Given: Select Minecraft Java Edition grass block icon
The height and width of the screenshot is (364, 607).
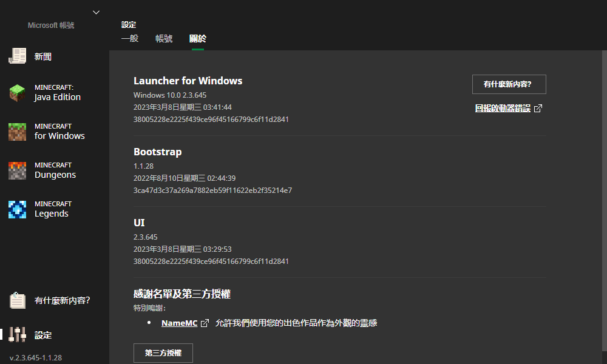Looking at the screenshot, I should coord(18,93).
